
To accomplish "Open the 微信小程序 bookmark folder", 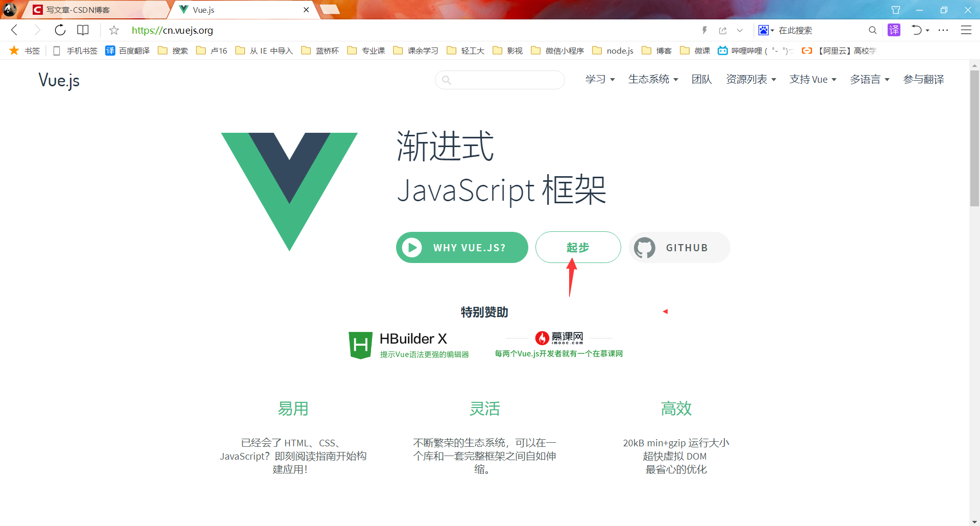I will click(557, 51).
